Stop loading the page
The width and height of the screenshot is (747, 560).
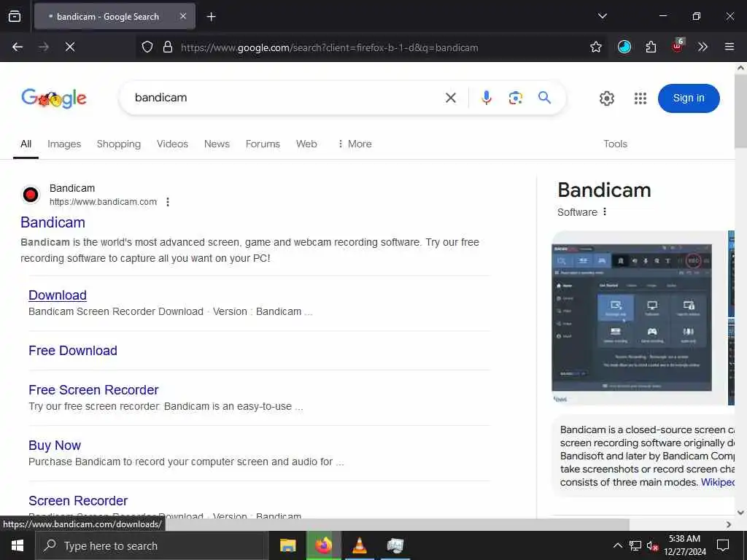tap(70, 47)
